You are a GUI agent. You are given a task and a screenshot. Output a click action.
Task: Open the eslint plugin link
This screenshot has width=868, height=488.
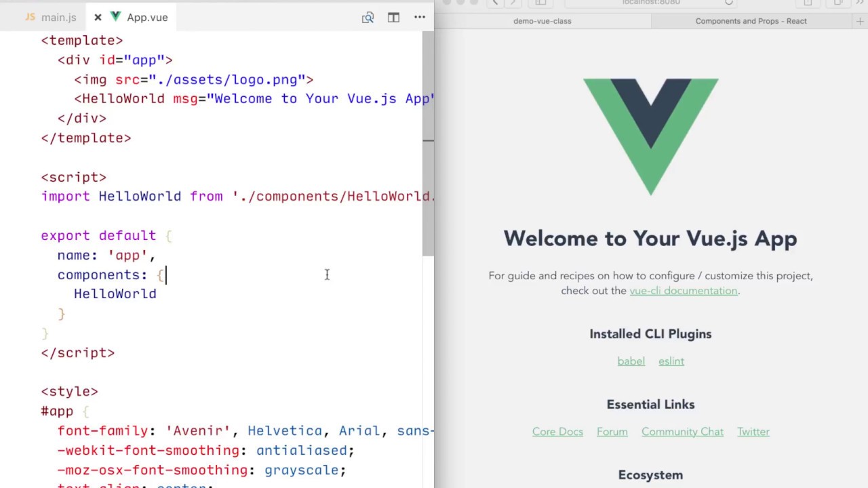pos(671,361)
